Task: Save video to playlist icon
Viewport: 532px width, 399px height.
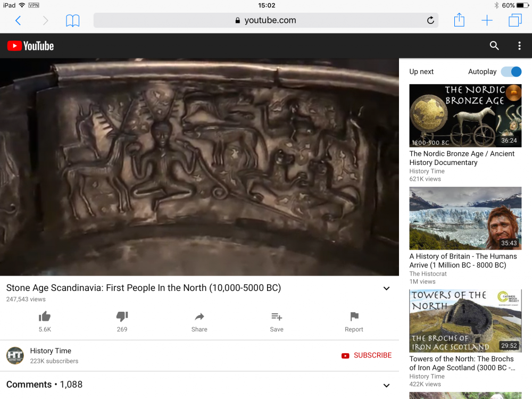Action: (277, 317)
